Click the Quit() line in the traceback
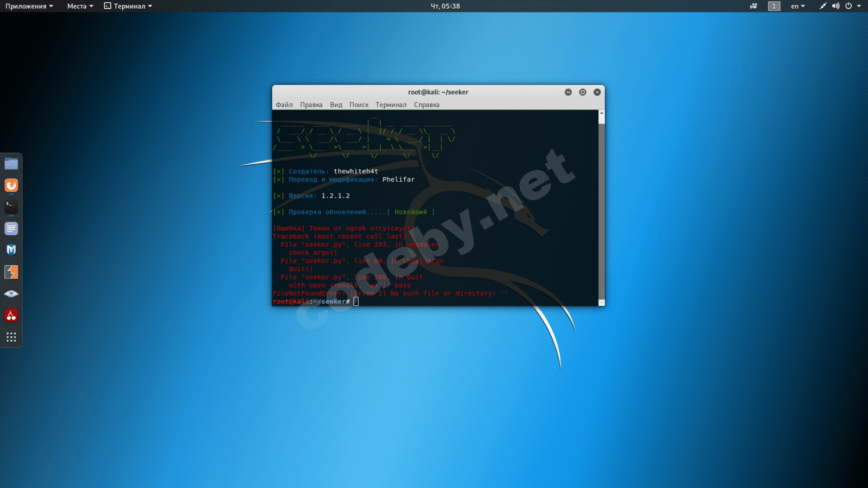Image resolution: width=868 pixels, height=488 pixels. coord(301,269)
